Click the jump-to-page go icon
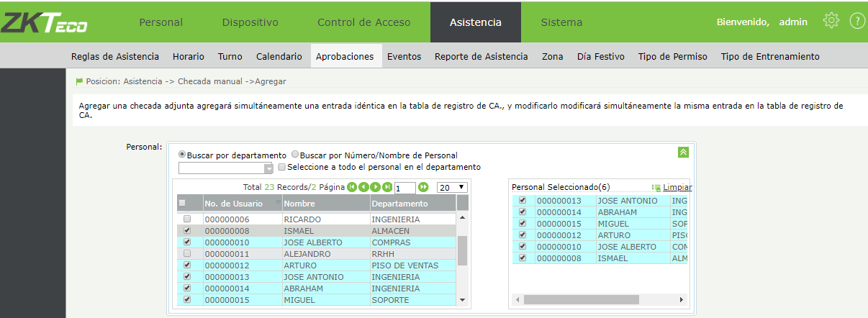 (x=423, y=187)
